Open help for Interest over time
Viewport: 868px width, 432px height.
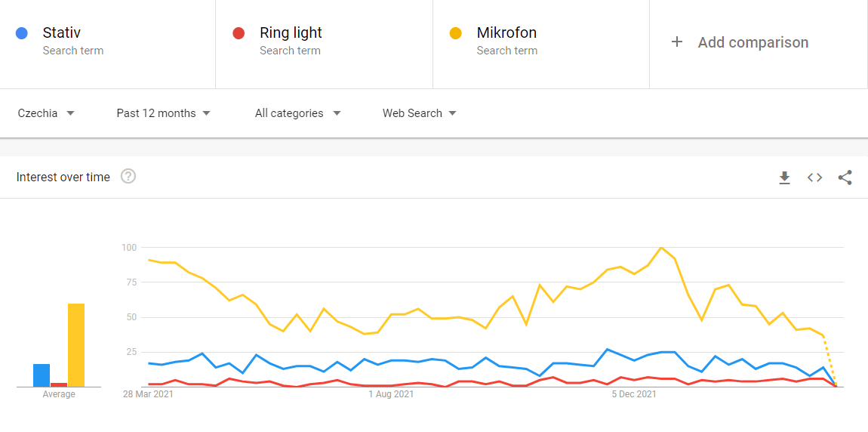(128, 177)
